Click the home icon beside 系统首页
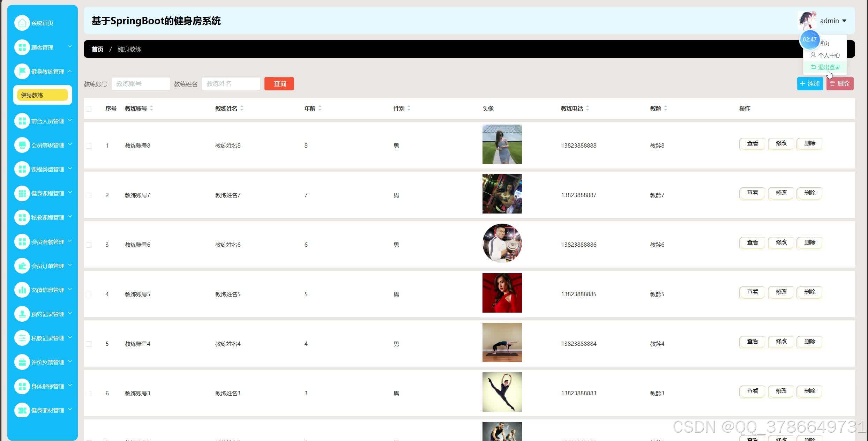 click(22, 23)
